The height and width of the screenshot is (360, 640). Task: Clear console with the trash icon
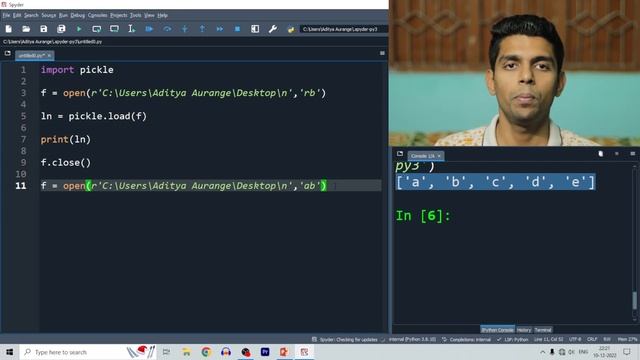click(x=601, y=154)
